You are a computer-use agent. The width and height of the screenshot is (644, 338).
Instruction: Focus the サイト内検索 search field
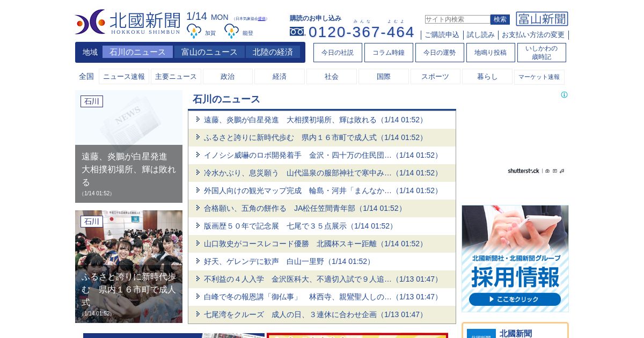click(x=457, y=19)
